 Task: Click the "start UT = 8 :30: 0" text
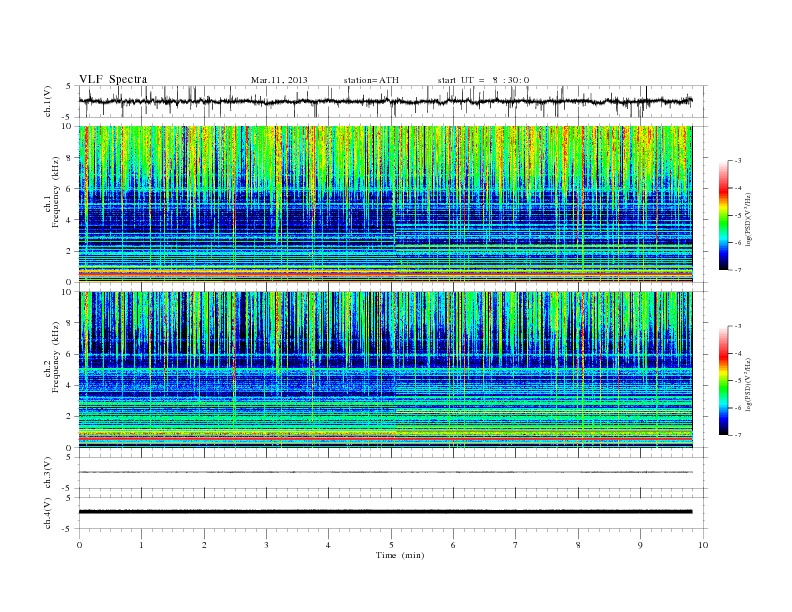tap(483, 80)
